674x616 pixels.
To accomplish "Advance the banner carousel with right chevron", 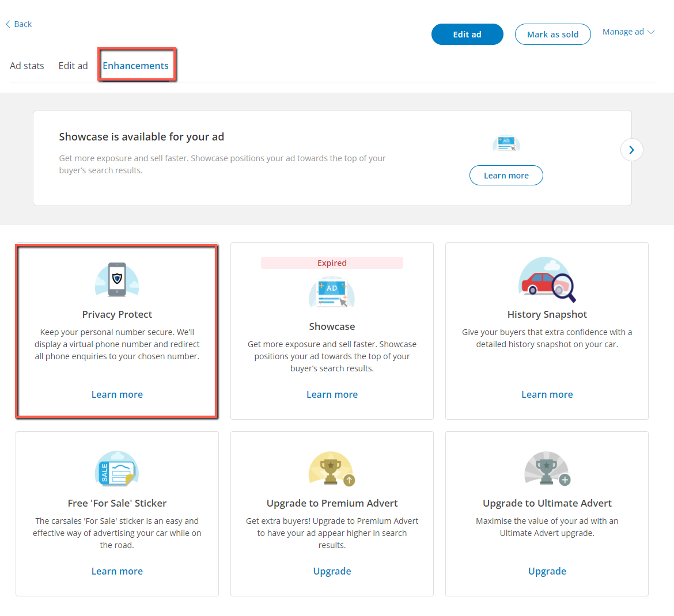I will (631, 150).
